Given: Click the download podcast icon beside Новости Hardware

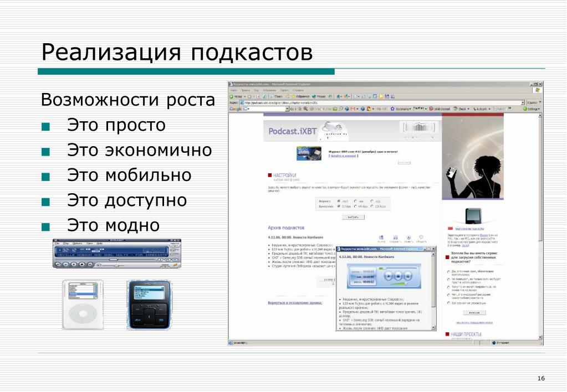Looking at the screenshot, I should point(381,239).
